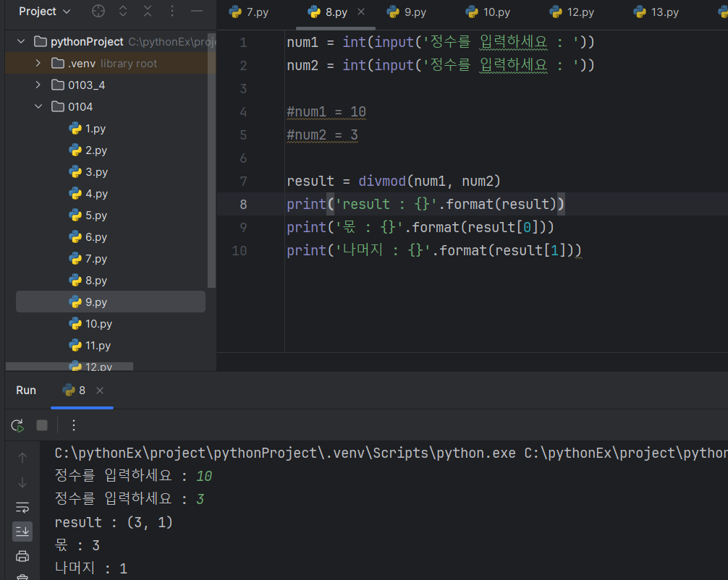This screenshot has width=728, height=580.
Task: Select 4.py in the project tree
Action: (x=89, y=194)
